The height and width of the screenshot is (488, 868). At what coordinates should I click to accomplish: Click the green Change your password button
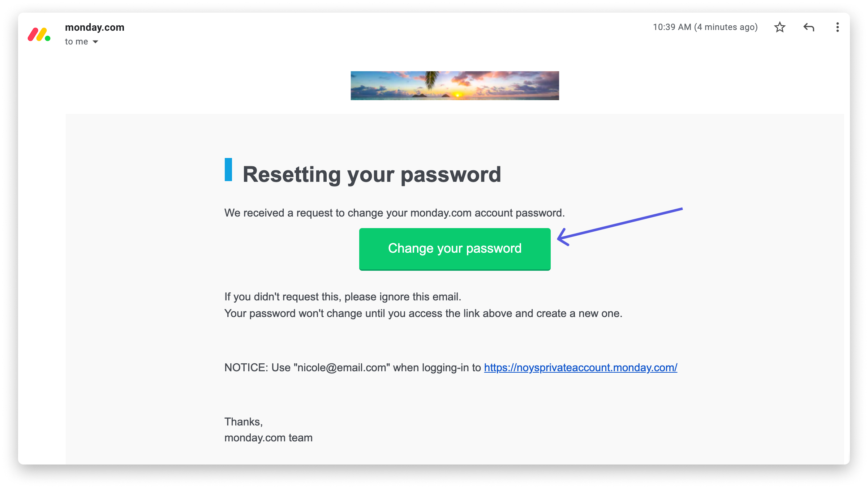coord(455,249)
